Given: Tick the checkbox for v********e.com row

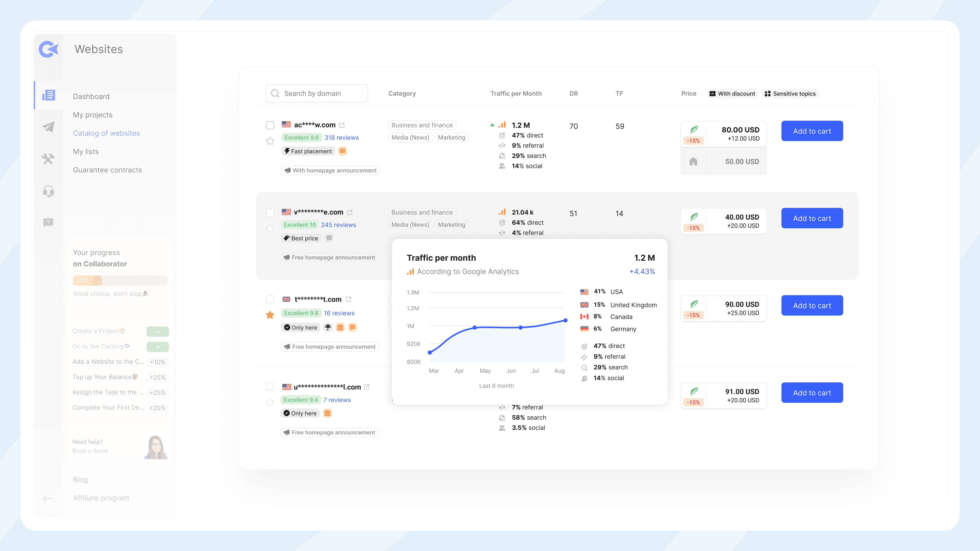Looking at the screenshot, I should click(270, 212).
